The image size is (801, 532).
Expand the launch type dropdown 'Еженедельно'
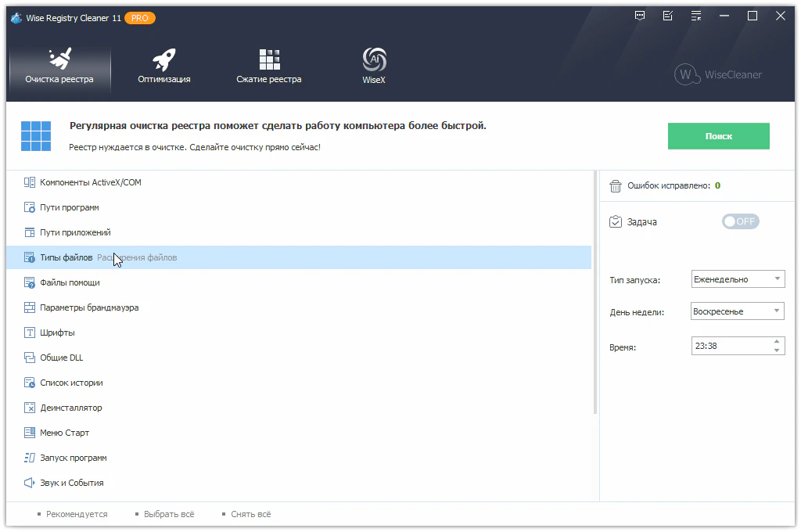[738, 279]
